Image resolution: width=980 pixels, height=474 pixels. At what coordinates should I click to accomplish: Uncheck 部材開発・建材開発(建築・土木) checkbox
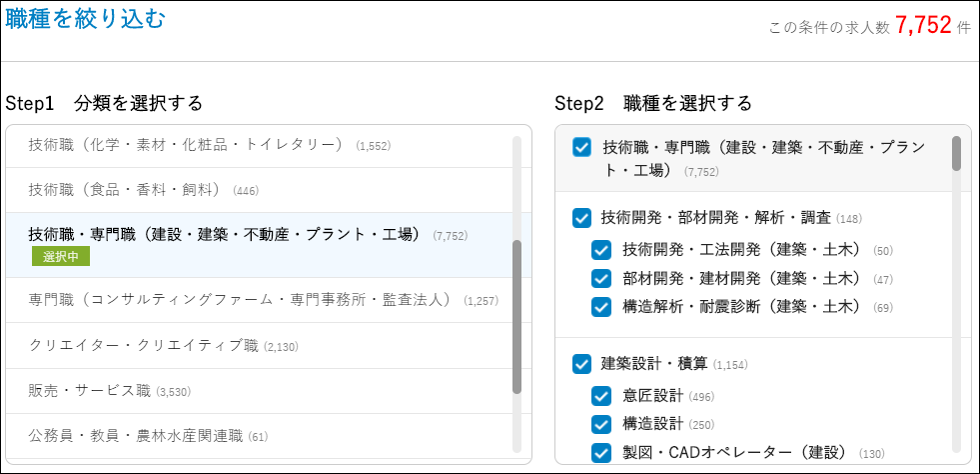point(601,278)
